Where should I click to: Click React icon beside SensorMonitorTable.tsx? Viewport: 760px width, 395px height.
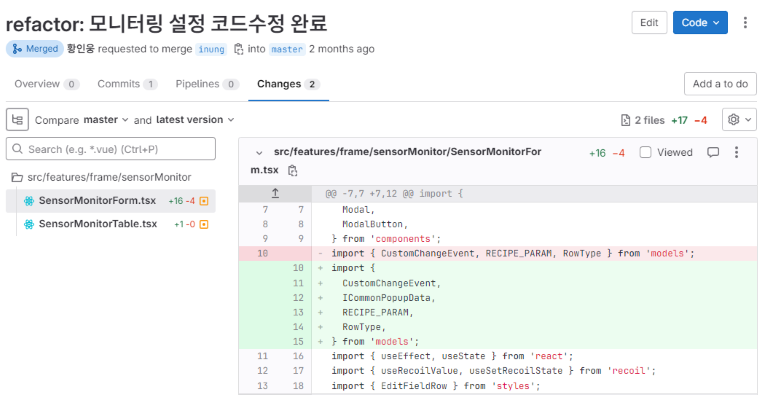(29, 224)
